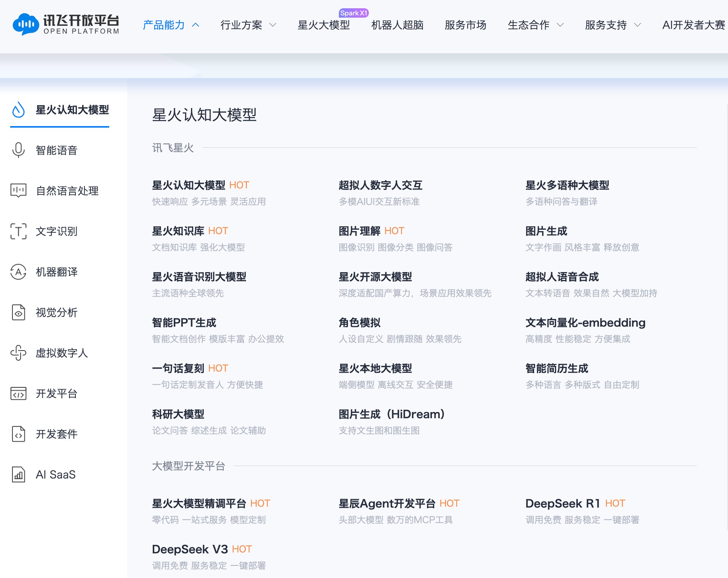Open the 图片生成 文字作画 link
728x578 pixels.
pyautogui.click(x=546, y=231)
